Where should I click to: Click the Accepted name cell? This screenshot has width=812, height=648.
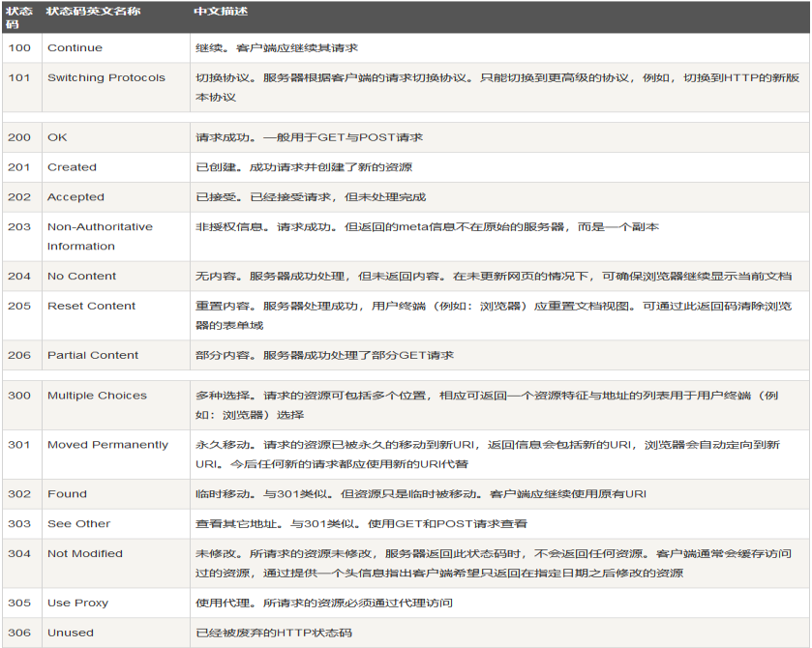click(x=115, y=197)
